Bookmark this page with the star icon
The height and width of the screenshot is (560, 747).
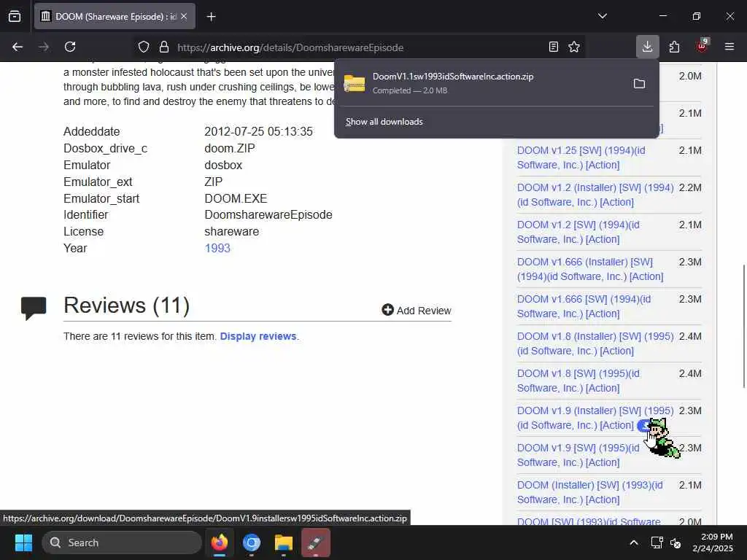pos(574,47)
